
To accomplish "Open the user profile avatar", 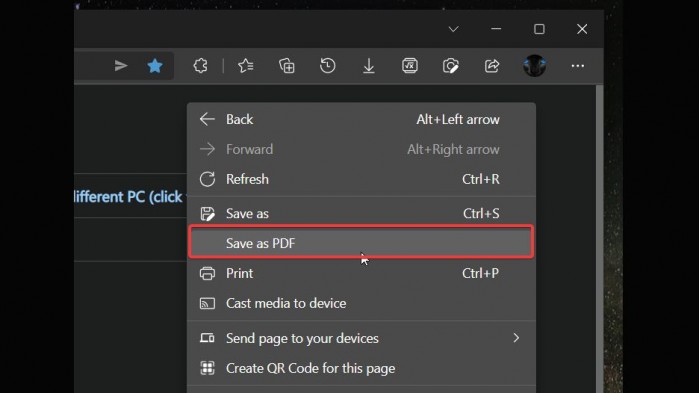I will point(534,66).
